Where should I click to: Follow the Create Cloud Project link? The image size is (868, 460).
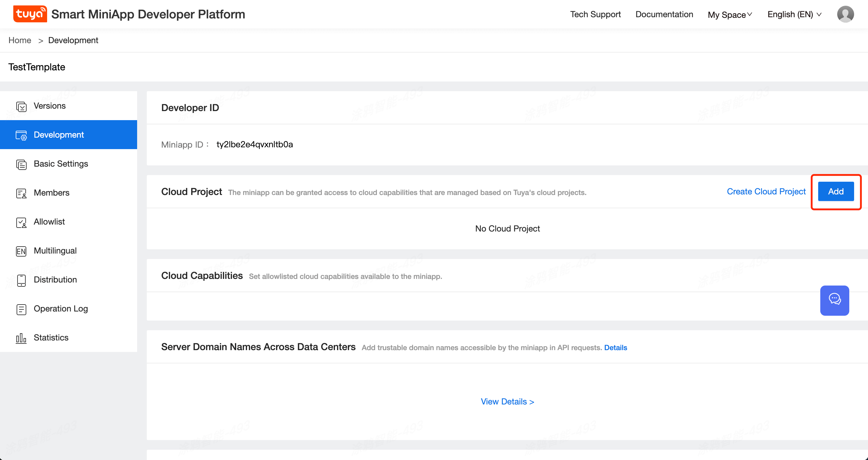click(766, 191)
